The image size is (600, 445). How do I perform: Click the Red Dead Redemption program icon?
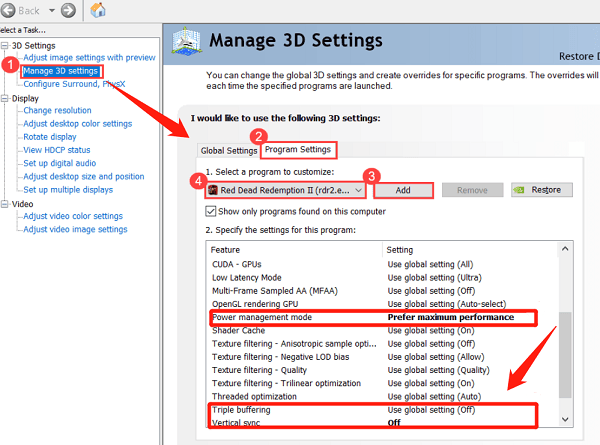[213, 190]
